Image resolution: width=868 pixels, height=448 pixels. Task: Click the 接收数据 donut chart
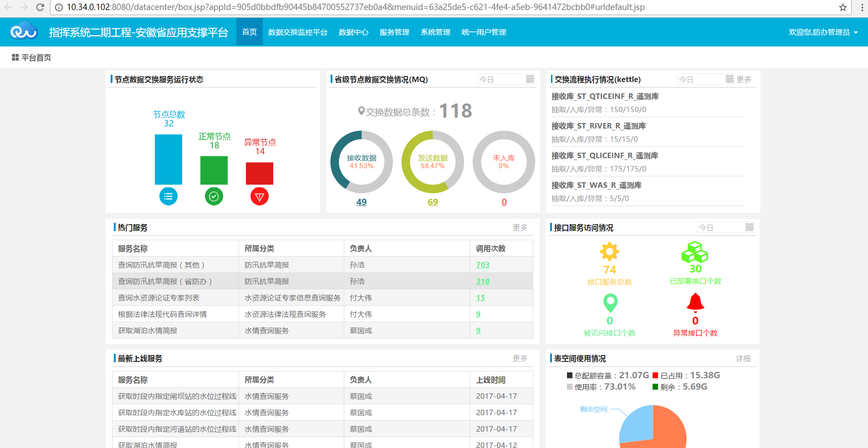coord(362,162)
